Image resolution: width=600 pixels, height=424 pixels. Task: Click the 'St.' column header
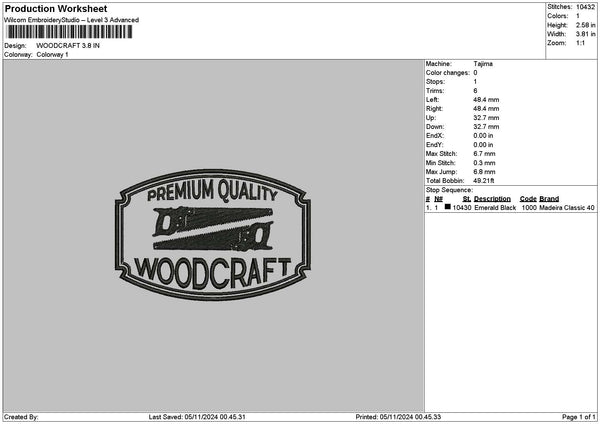point(466,199)
